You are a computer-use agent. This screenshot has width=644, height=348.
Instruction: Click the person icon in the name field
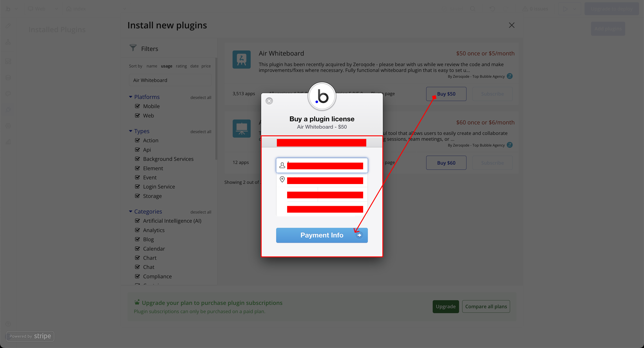(x=282, y=165)
